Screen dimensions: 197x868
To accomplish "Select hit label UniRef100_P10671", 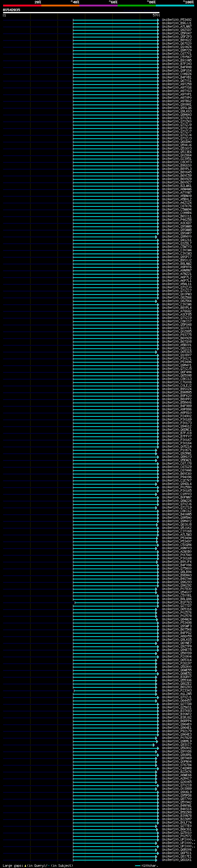I will [x=177, y=450].
